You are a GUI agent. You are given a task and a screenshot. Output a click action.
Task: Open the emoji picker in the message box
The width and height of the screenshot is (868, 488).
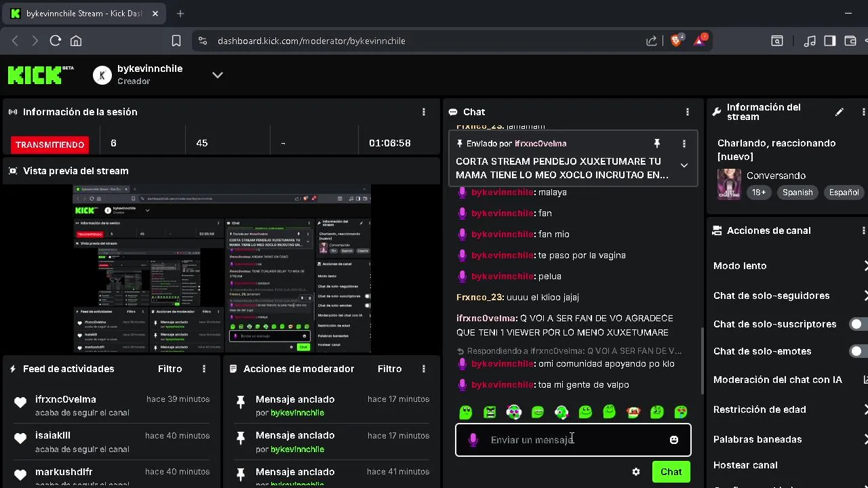point(674,440)
